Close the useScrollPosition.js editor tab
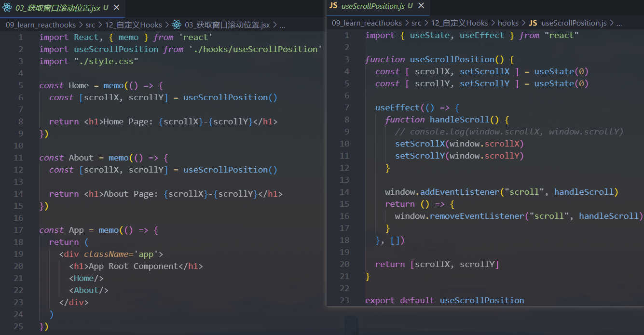 pyautogui.click(x=421, y=6)
